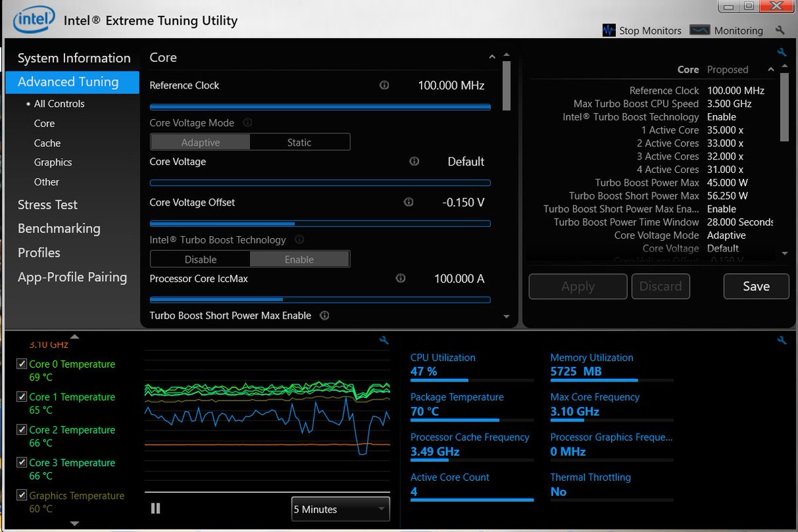Pause the monitoring graph
The width and height of the screenshot is (798, 532).
(x=156, y=509)
